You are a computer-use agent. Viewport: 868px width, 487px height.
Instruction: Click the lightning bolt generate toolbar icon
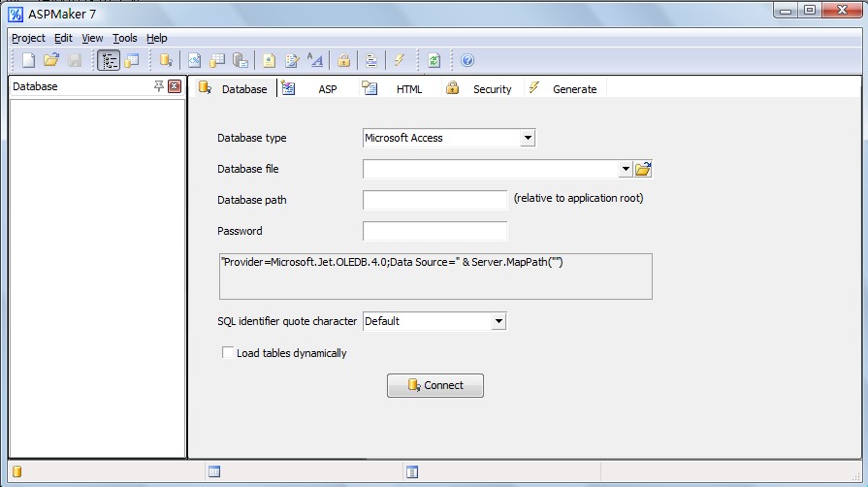[400, 60]
